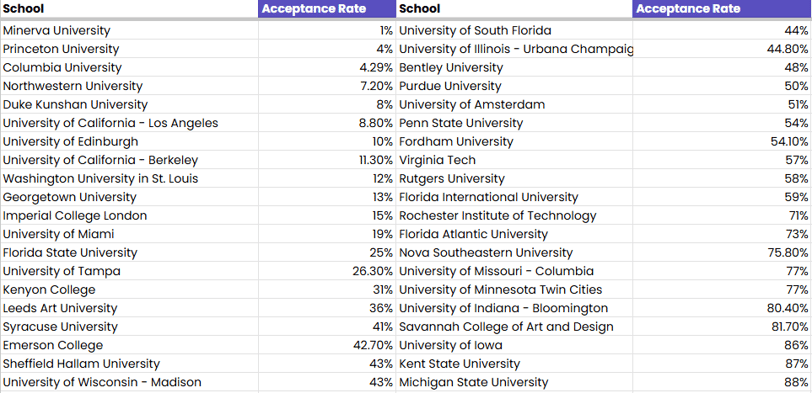This screenshot has height=393, width=812.
Task: Click the right Acceptance Rate header
Action: click(x=722, y=9)
